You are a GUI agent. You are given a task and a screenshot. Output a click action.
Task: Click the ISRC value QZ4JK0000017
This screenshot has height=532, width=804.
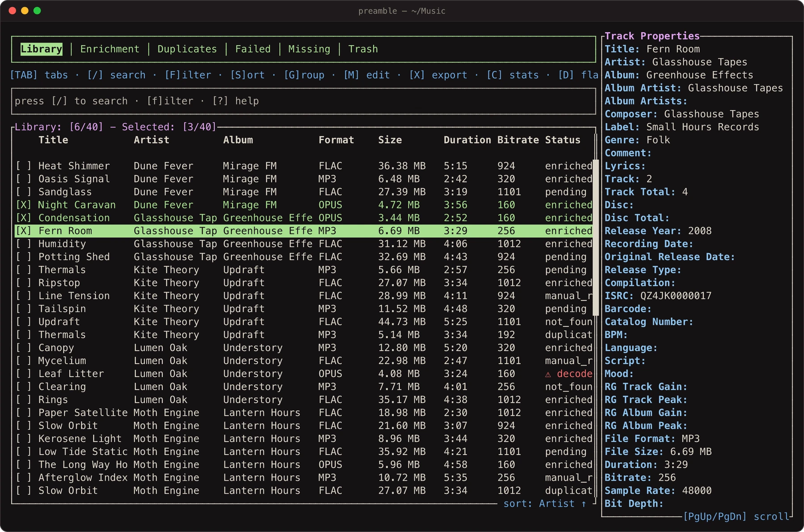676,296
